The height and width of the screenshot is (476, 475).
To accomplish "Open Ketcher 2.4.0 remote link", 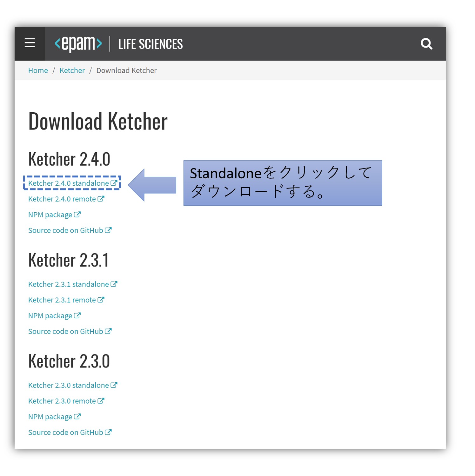I will [x=61, y=199].
